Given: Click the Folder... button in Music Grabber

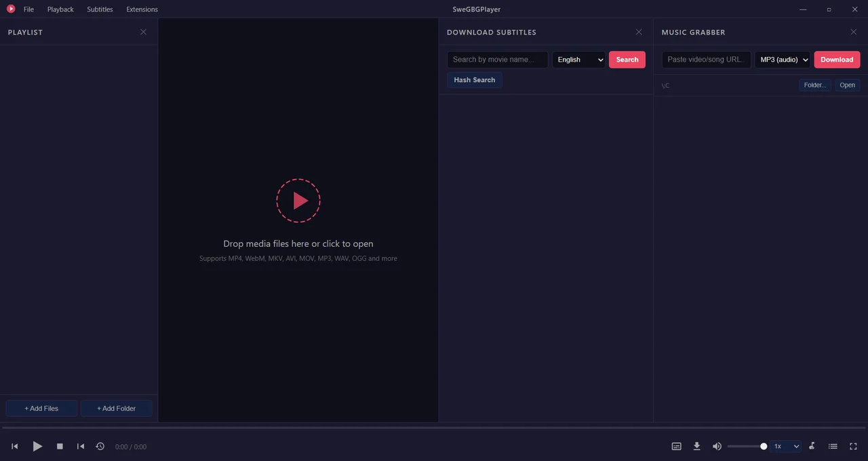Looking at the screenshot, I should (815, 85).
